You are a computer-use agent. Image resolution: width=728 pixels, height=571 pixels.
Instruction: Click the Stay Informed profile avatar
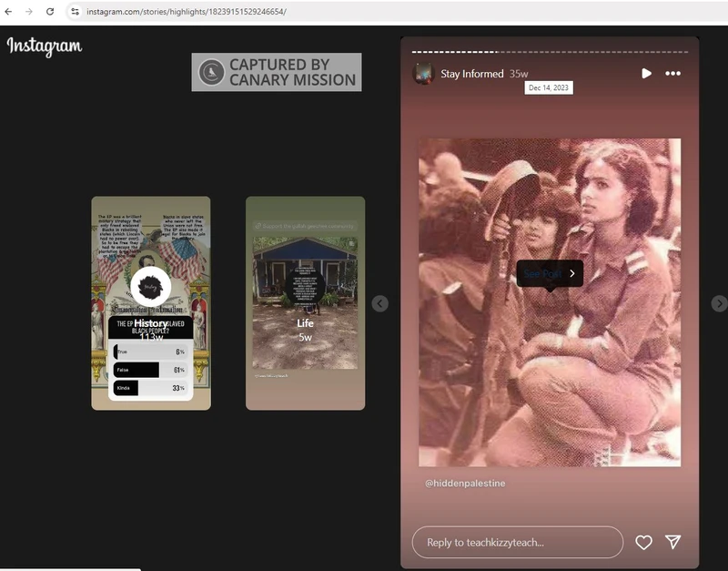[423, 74]
